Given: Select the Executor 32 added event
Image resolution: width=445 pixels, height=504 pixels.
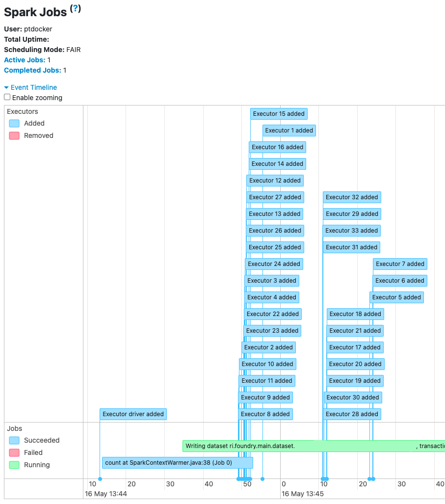Looking at the screenshot, I should coord(352,197).
